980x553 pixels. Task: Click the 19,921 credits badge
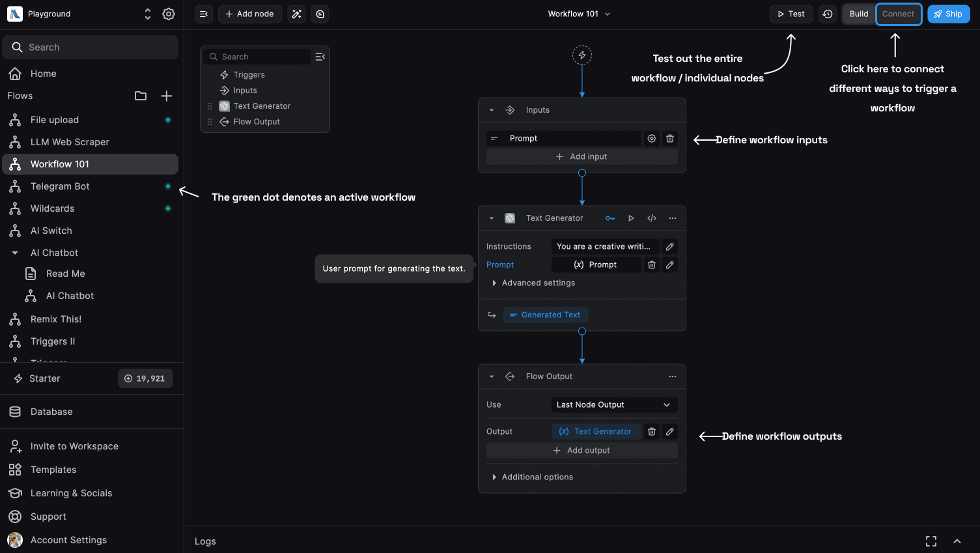(x=145, y=378)
